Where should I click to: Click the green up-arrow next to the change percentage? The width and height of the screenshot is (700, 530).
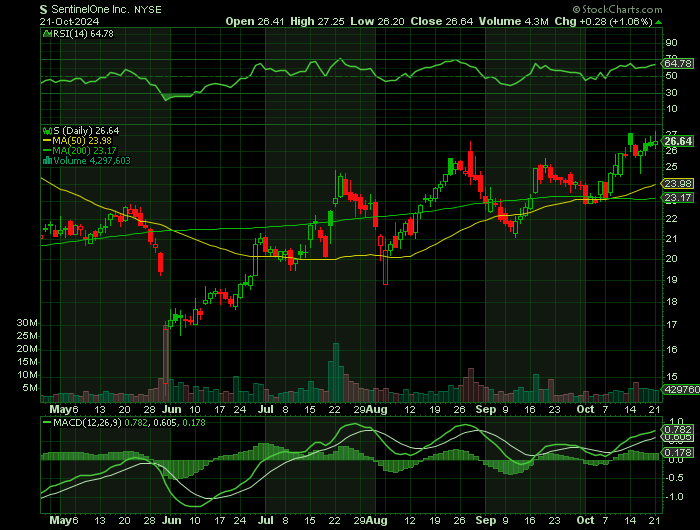658,22
